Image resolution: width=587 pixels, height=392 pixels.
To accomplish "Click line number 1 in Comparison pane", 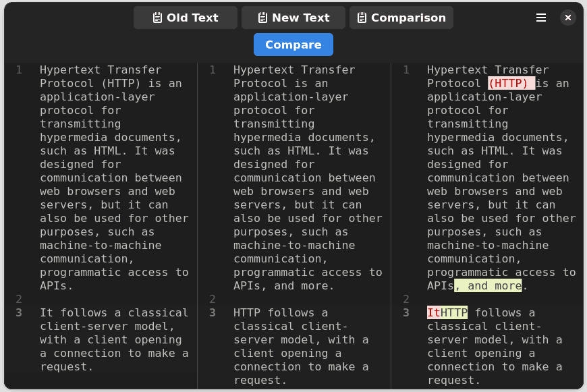I will (x=406, y=69).
